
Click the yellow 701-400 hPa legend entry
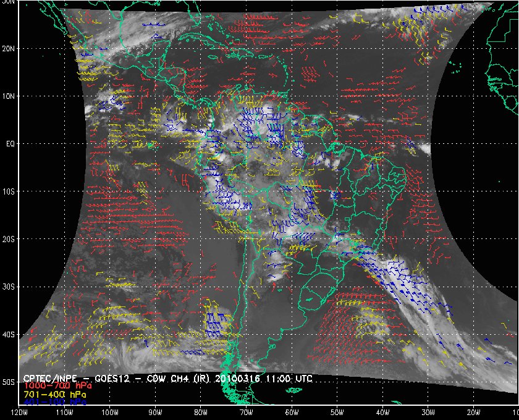pyautogui.click(x=54, y=395)
